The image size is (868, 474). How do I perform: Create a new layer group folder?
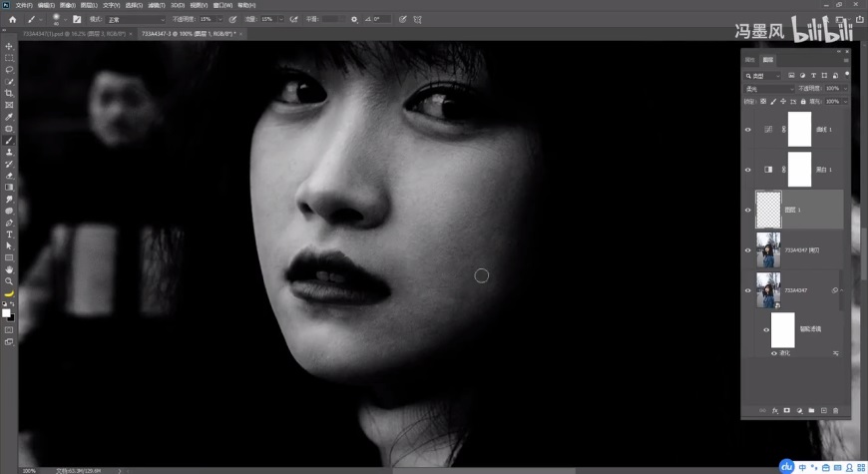tap(811, 411)
